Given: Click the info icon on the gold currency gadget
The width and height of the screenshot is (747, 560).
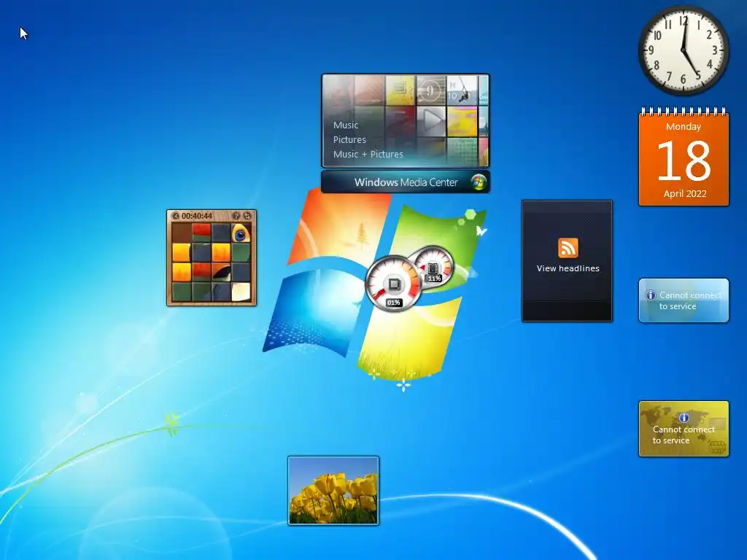Looking at the screenshot, I should (684, 418).
